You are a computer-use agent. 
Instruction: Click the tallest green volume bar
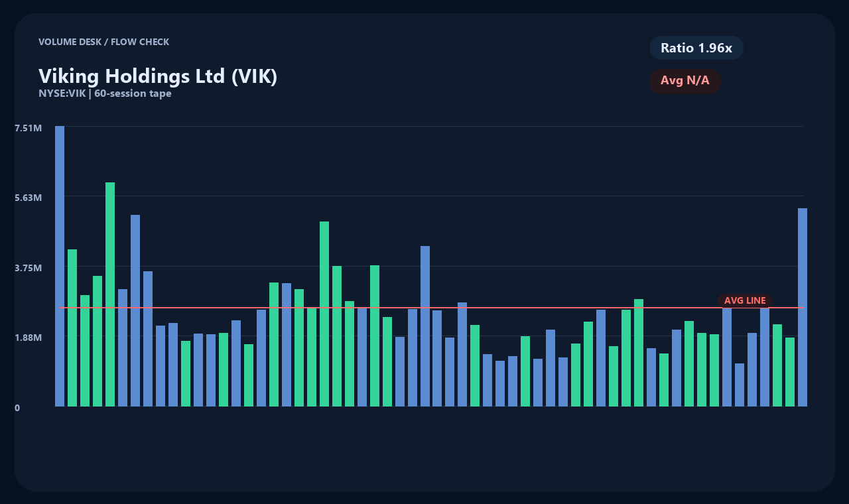pyautogui.click(x=110, y=294)
